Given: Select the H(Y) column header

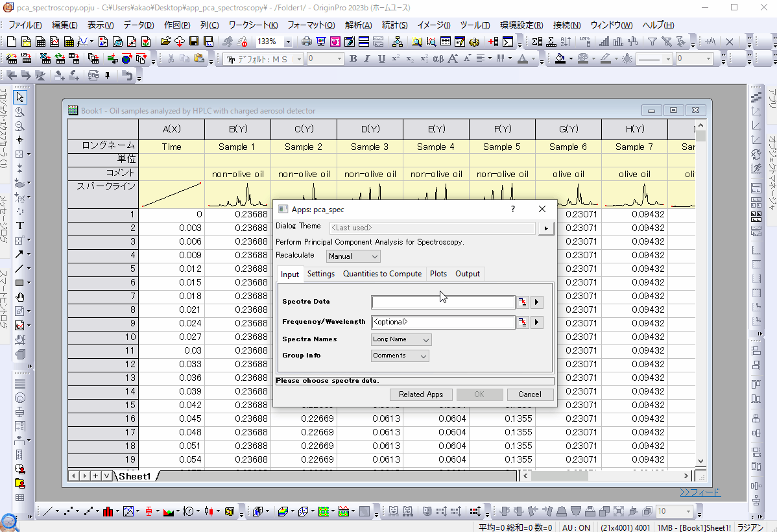Looking at the screenshot, I should click(x=635, y=129).
